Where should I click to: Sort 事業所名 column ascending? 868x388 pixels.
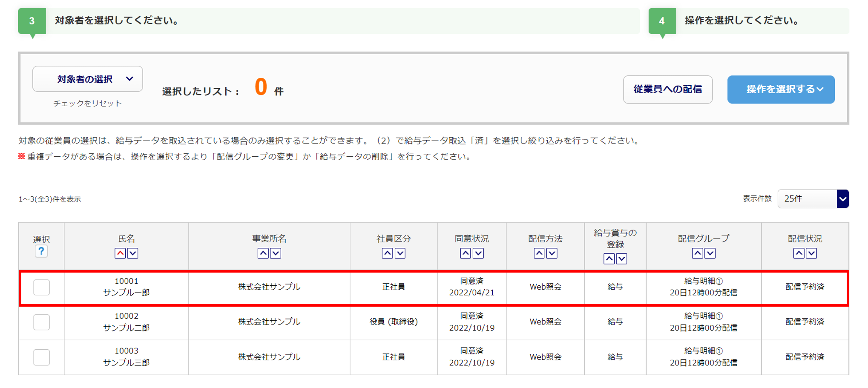click(x=263, y=253)
